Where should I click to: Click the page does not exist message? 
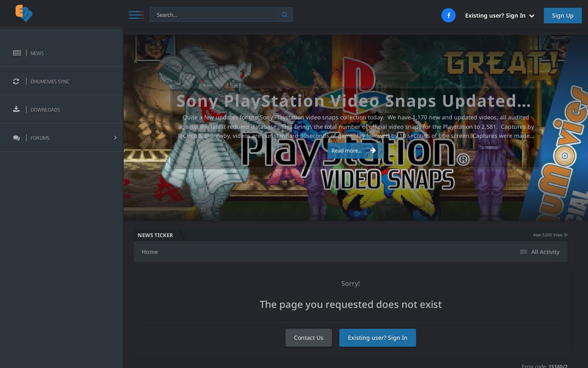(351, 304)
